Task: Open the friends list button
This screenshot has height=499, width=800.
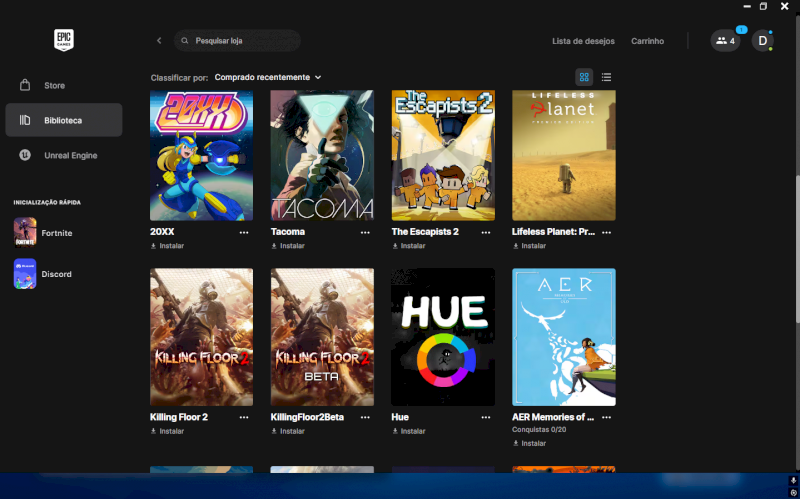Action: pyautogui.click(x=725, y=41)
